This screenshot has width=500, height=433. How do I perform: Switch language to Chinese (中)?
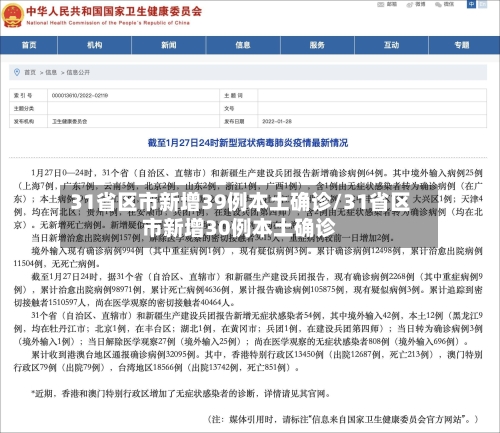coord(471,4)
